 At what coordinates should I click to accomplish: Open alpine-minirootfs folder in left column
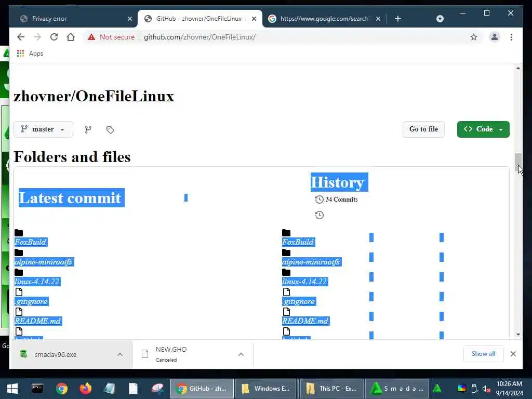pos(44,262)
